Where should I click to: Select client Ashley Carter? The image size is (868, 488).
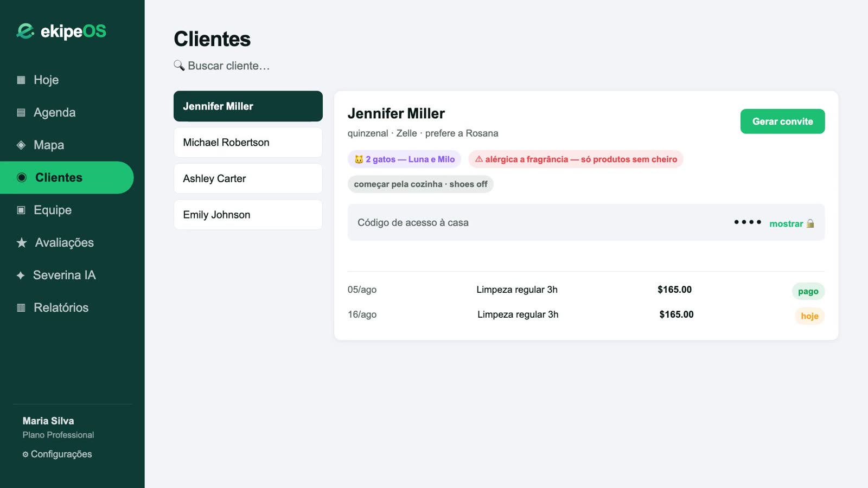click(248, 179)
